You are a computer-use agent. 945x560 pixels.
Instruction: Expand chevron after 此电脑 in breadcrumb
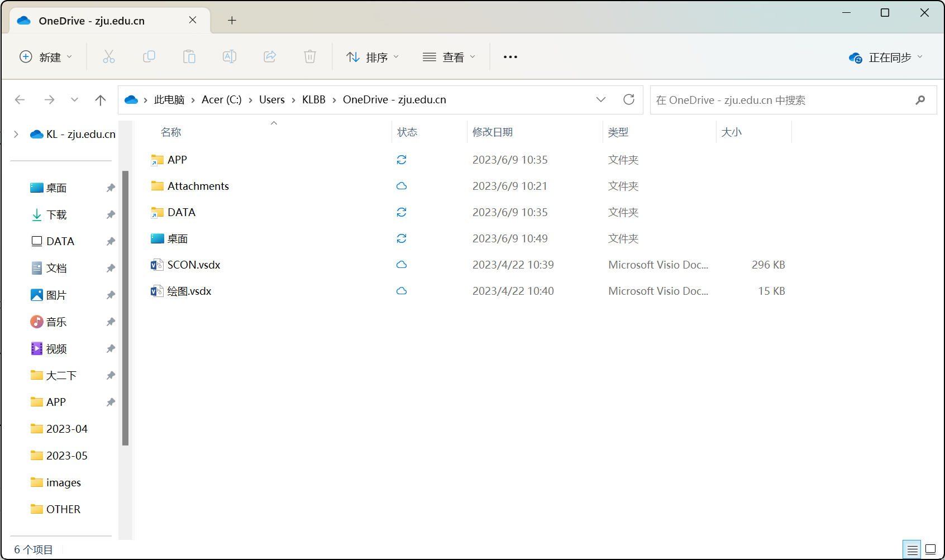[193, 100]
